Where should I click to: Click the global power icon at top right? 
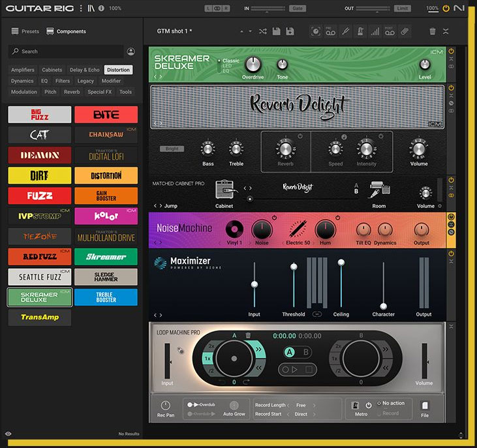[446, 8]
